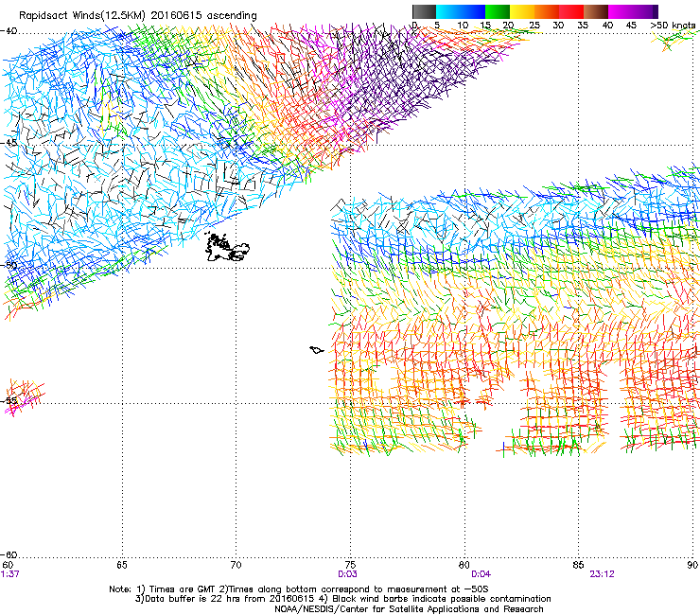This screenshot has height=615, width=700.
Task: Click the 'Times are GMT' note line
Action: [x=299, y=589]
